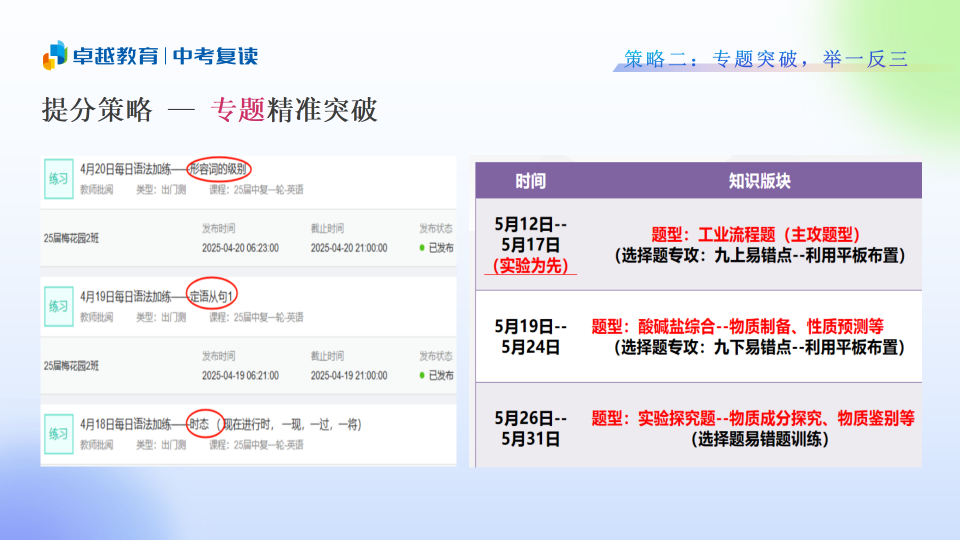Click the 知识版块 table header

759,181
